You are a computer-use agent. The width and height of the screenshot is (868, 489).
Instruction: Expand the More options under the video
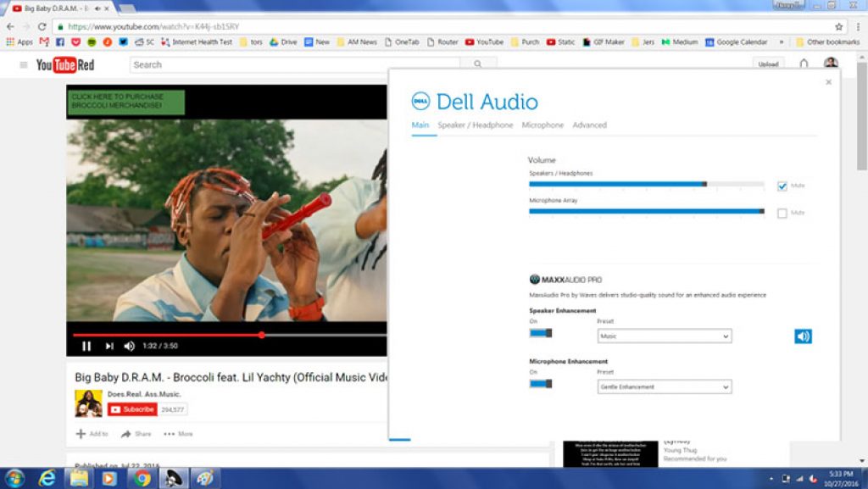pyautogui.click(x=178, y=434)
